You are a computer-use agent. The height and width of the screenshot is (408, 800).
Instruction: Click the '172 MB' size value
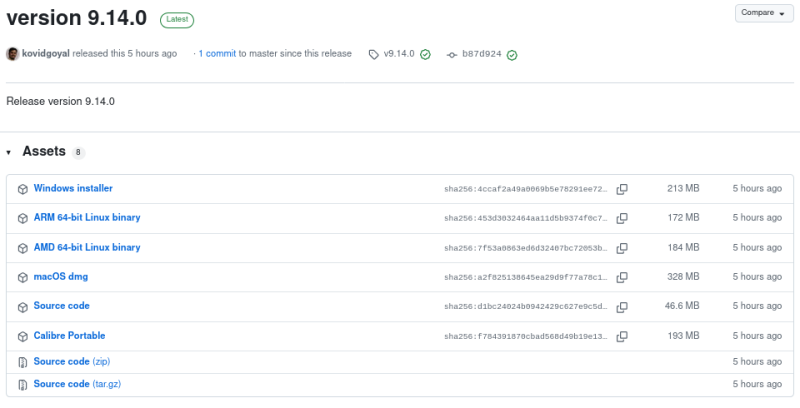683,217
